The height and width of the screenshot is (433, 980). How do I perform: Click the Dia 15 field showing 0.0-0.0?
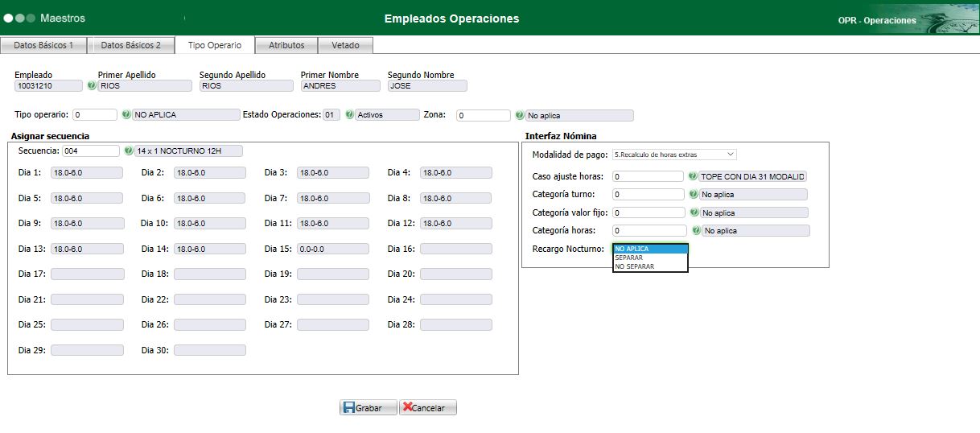tap(333, 249)
